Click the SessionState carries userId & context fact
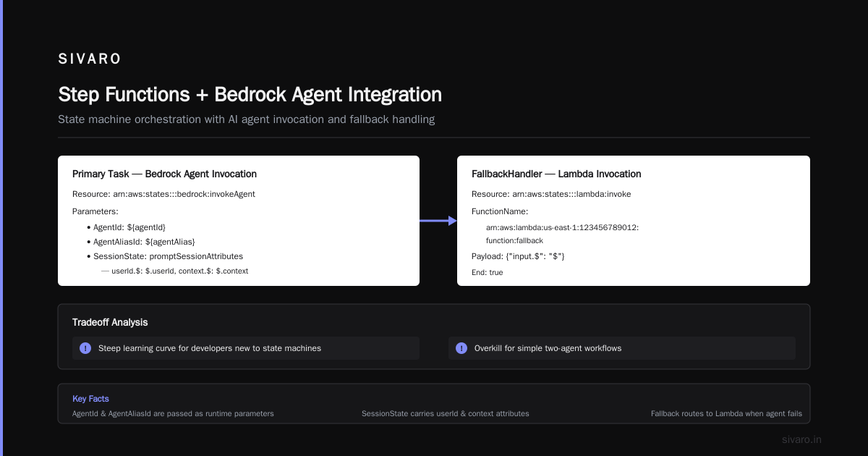 click(x=446, y=413)
